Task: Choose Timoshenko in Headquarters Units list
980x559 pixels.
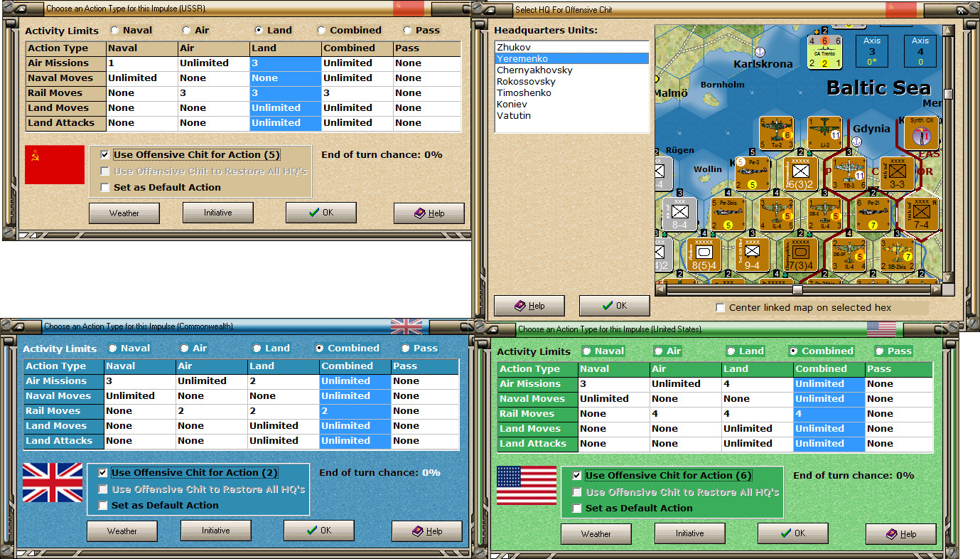Action: coord(572,93)
